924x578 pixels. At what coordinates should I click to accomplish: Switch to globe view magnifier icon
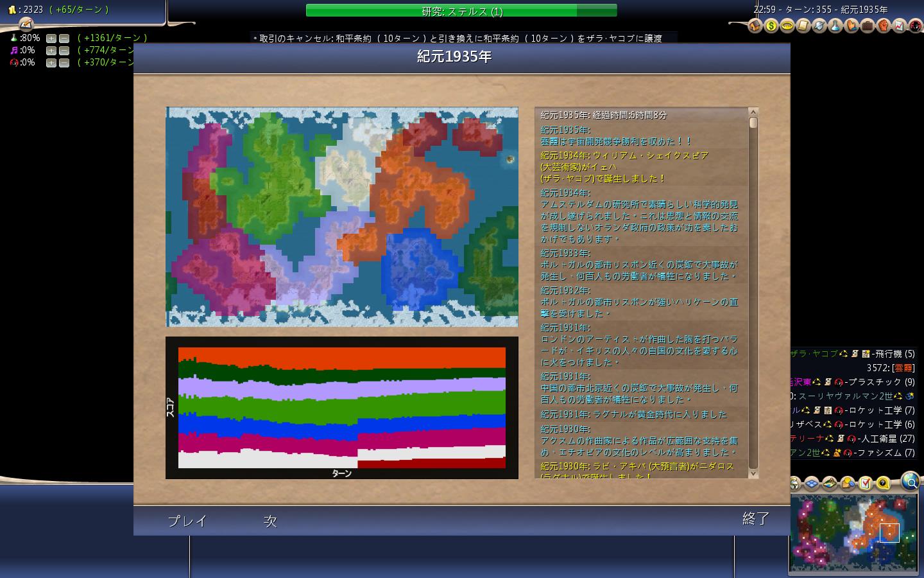click(910, 480)
